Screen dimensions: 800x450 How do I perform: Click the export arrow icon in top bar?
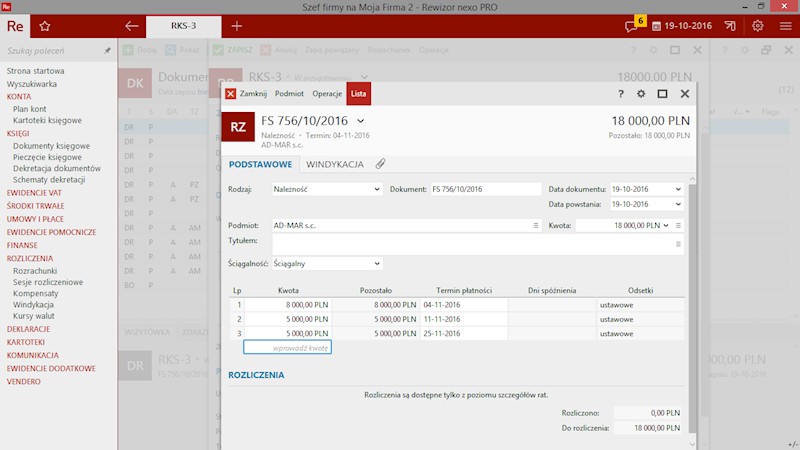point(730,26)
